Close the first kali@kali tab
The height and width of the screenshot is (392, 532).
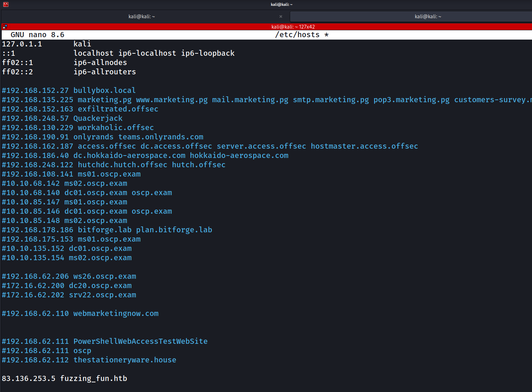click(x=280, y=17)
